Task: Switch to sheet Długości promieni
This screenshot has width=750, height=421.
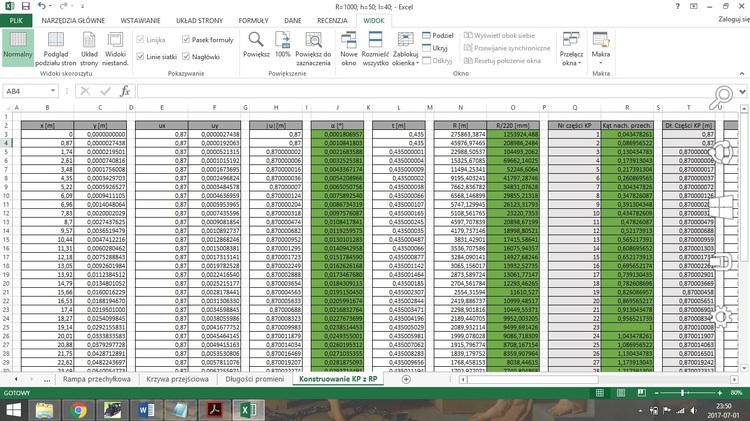Action: click(x=254, y=379)
